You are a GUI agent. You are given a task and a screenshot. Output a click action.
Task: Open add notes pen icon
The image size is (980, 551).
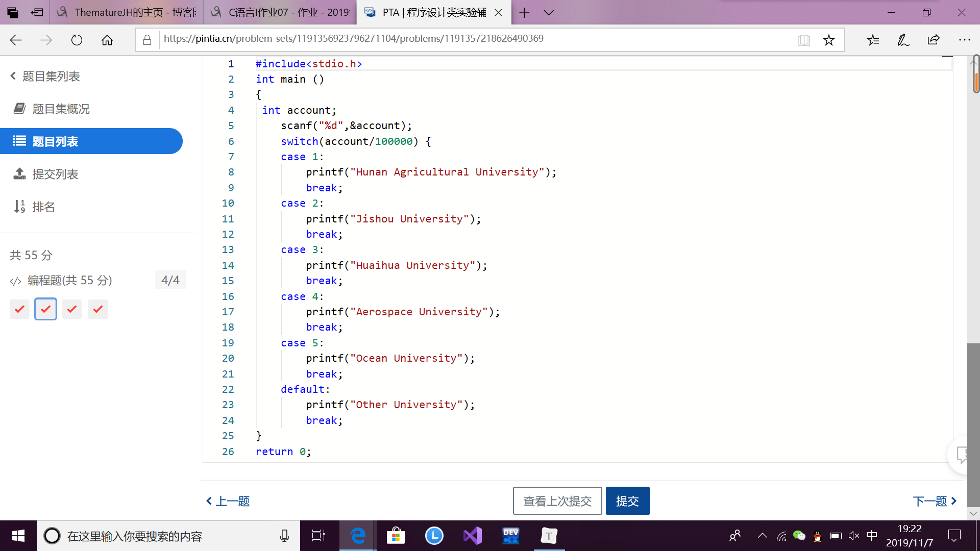[903, 40]
